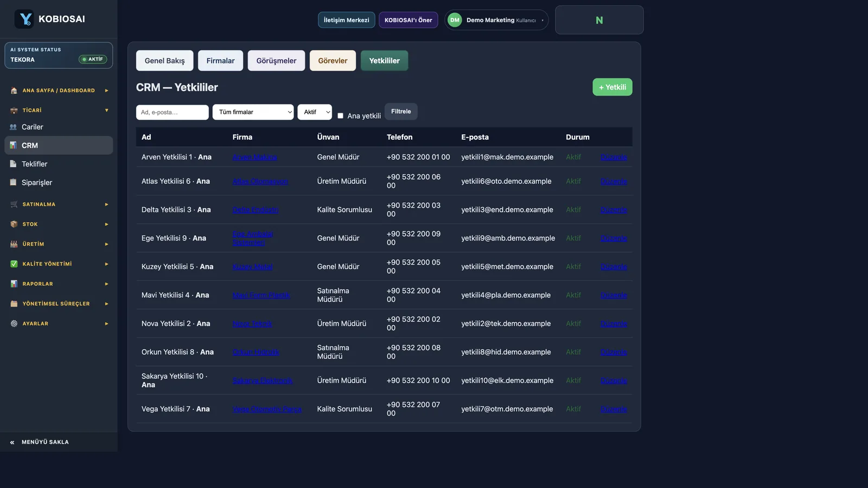868x488 pixels.
Task: Click the KOBIOSAI'ı Öner button
Action: [x=408, y=20]
